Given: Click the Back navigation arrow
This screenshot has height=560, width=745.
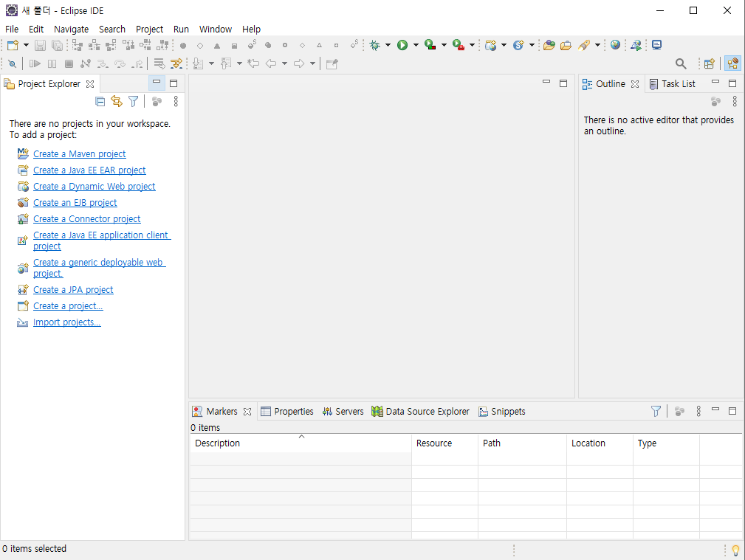Looking at the screenshot, I should (x=271, y=63).
